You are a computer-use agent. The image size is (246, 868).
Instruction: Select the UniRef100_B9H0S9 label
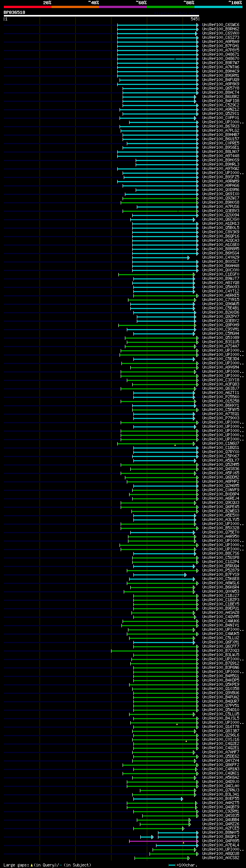click(221, 160)
